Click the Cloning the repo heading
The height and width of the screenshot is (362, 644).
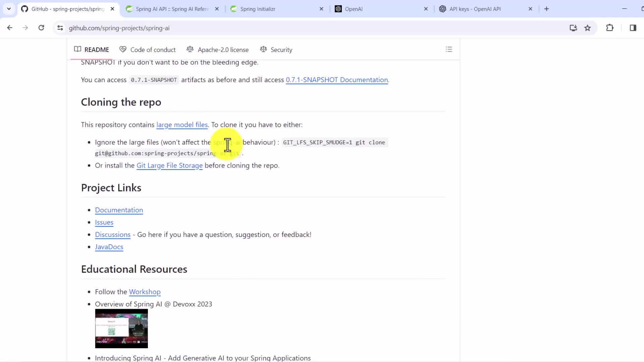(x=121, y=102)
